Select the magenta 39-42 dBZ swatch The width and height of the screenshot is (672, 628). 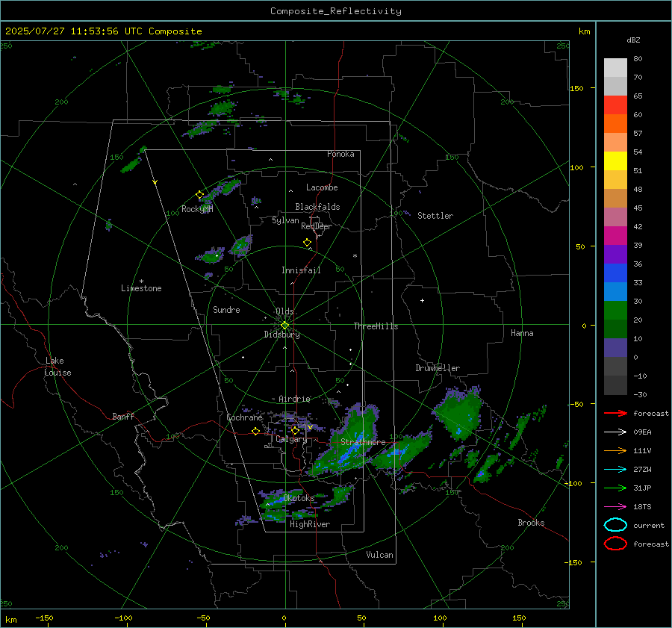[x=615, y=236]
